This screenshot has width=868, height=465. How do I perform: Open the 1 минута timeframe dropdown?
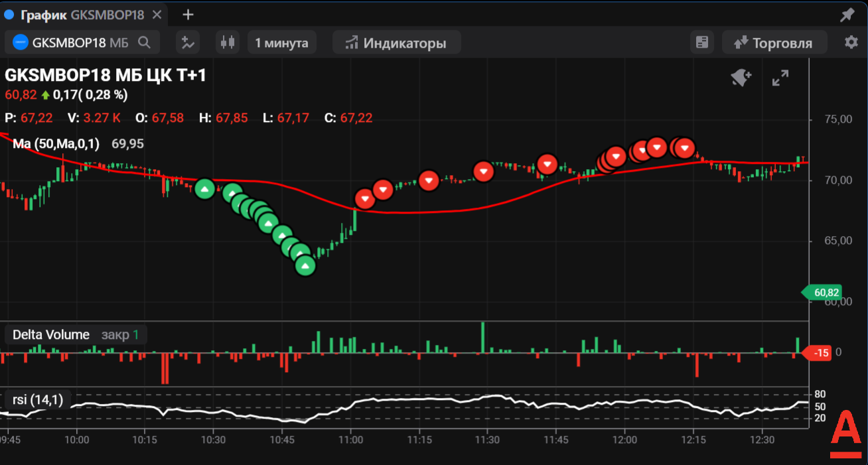(x=281, y=43)
